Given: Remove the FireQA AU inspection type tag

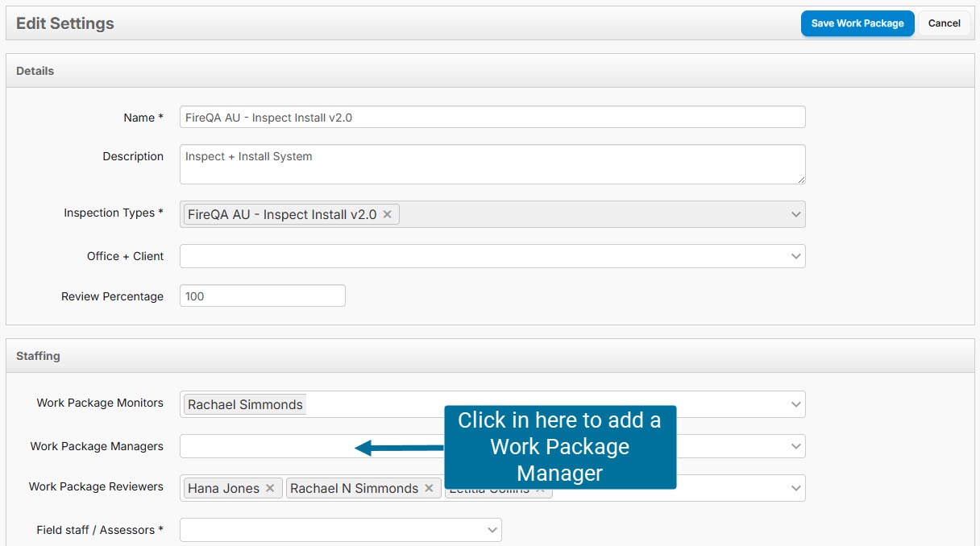Looking at the screenshot, I should tap(387, 214).
